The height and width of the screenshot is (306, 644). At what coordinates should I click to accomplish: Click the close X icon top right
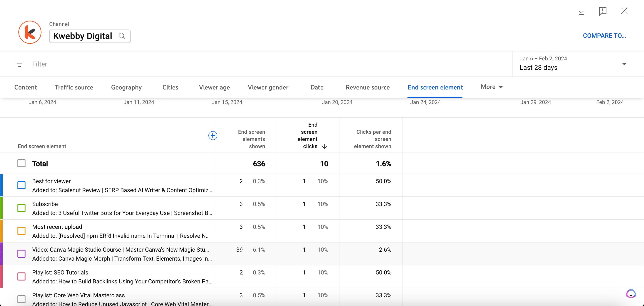(x=623, y=11)
